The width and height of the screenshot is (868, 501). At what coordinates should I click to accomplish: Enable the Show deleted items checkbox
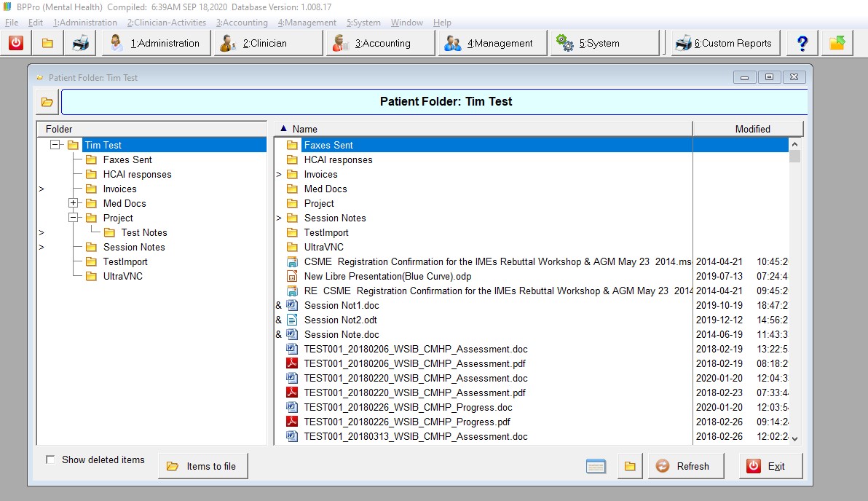pyautogui.click(x=50, y=459)
